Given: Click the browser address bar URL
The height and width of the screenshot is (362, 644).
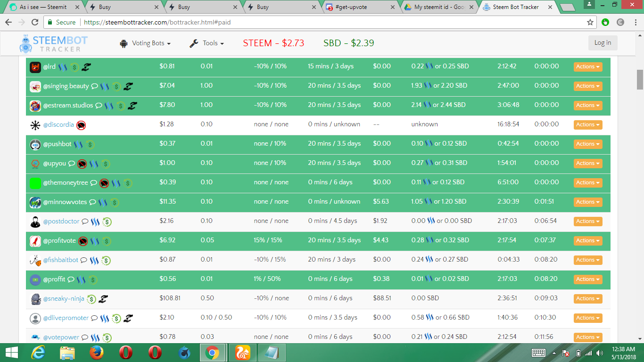Looking at the screenshot, I should pos(157,22).
